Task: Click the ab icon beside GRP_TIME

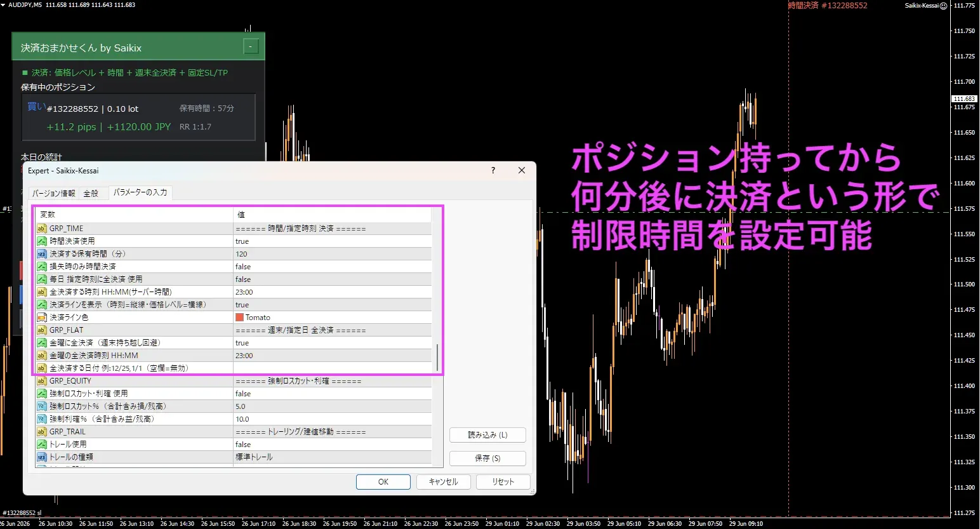Action: (42, 229)
